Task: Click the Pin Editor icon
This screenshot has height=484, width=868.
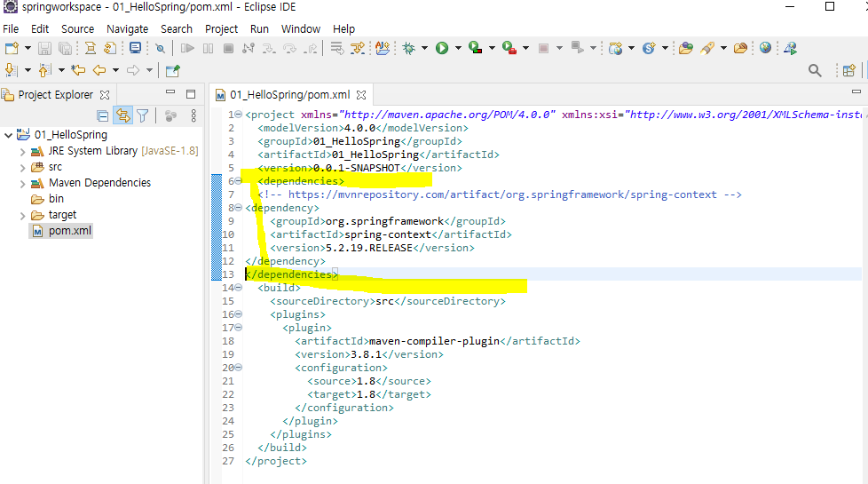Action: pyautogui.click(x=173, y=70)
